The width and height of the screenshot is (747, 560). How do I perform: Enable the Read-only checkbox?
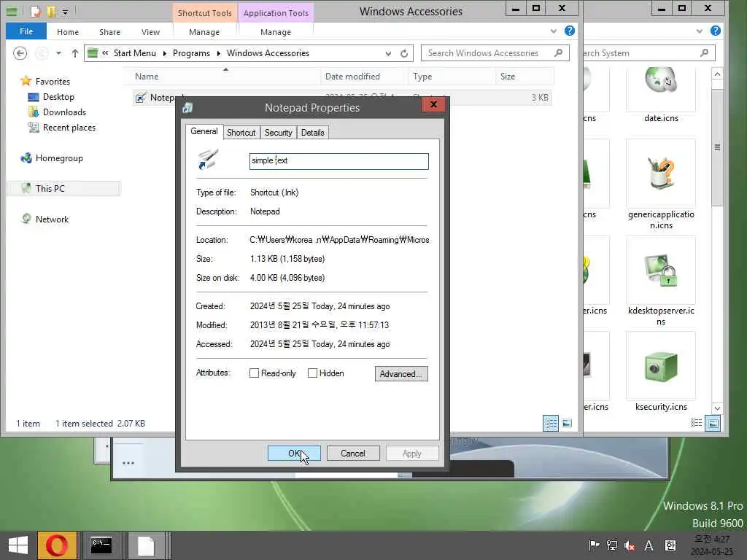255,373
